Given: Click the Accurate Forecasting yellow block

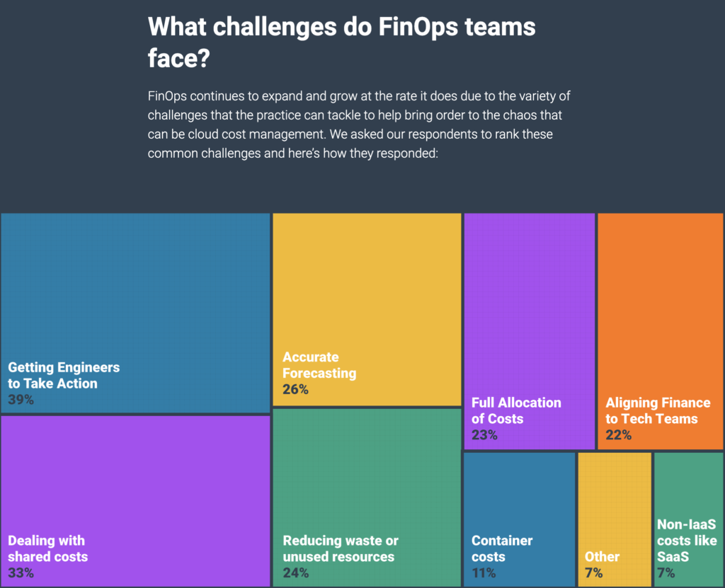Looking at the screenshot, I should [367, 310].
